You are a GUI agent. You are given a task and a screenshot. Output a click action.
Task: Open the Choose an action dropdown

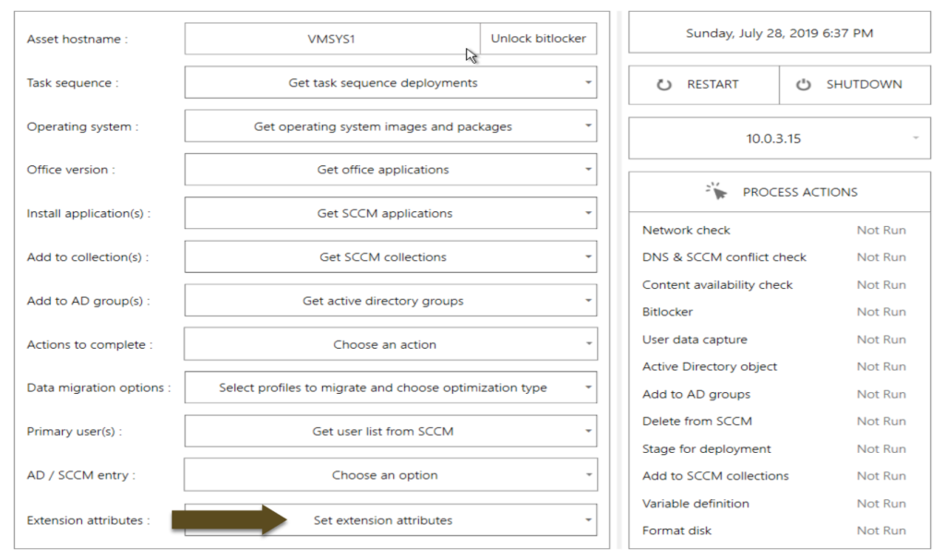(390, 344)
